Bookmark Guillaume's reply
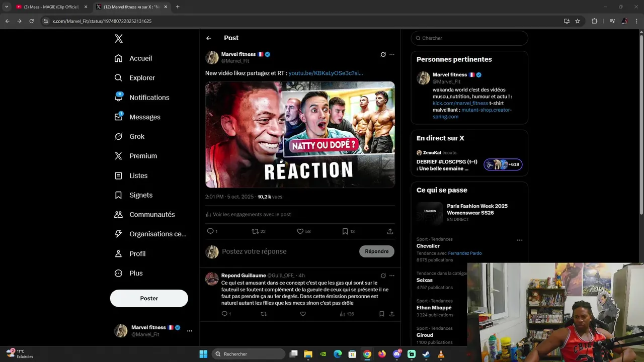The width and height of the screenshot is (644, 362). point(381,314)
